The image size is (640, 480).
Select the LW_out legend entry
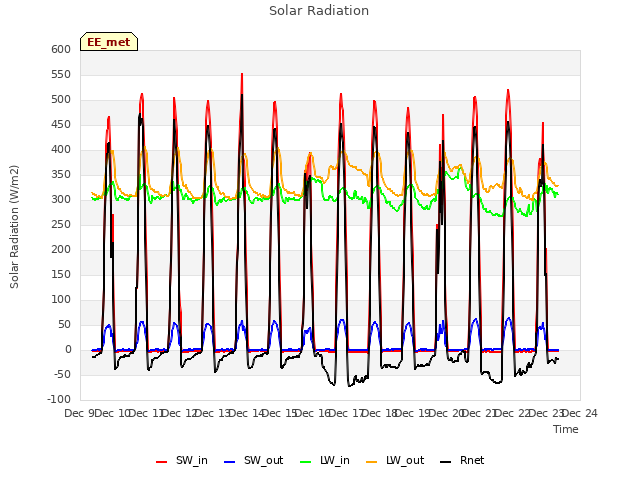[395, 460]
